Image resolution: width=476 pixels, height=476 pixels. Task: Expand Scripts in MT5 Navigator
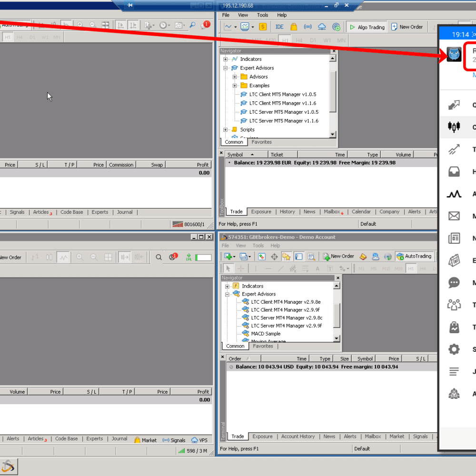pos(225,129)
